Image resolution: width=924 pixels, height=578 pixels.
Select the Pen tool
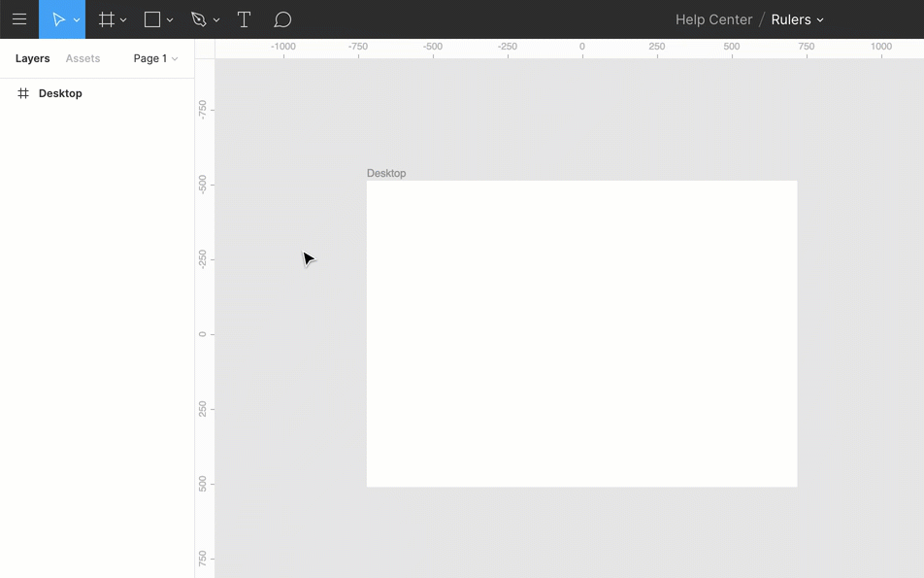tap(199, 19)
